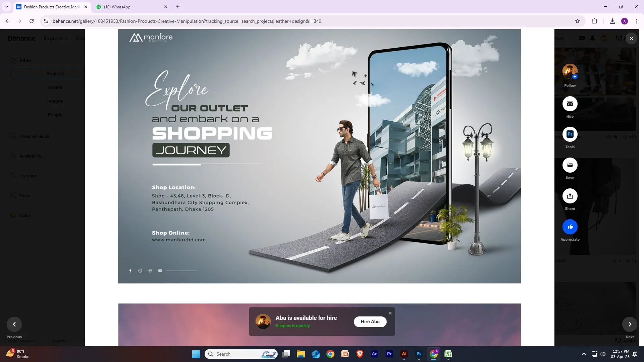Click the address bar URL

pos(187,21)
